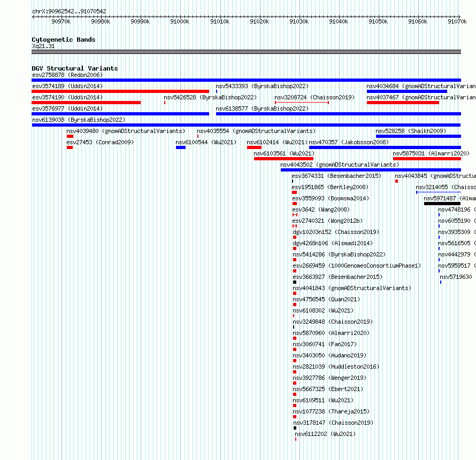Open nsv5414286 (ByrskaBishop2022) variant
This screenshot has width=476, height=460.
pyautogui.click(x=339, y=254)
